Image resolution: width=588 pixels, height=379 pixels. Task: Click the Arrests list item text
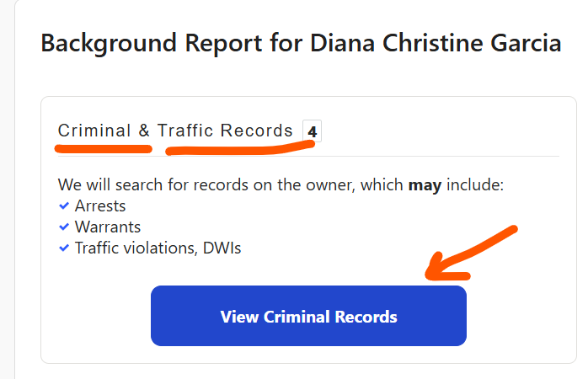(x=100, y=206)
